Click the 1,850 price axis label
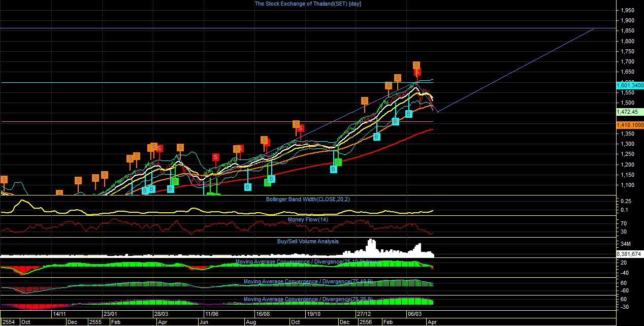Viewport: 644px width, 326px height. [627, 30]
